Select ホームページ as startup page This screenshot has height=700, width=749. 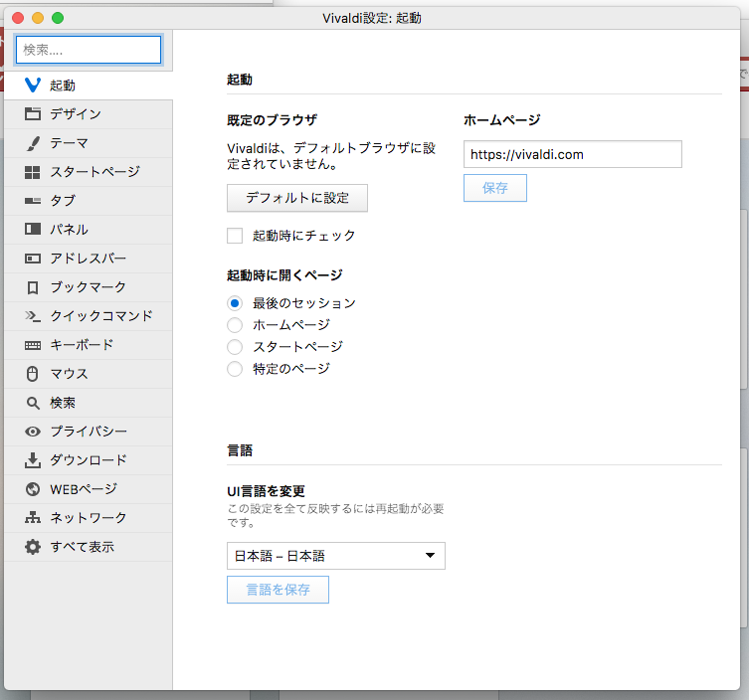[x=235, y=325]
